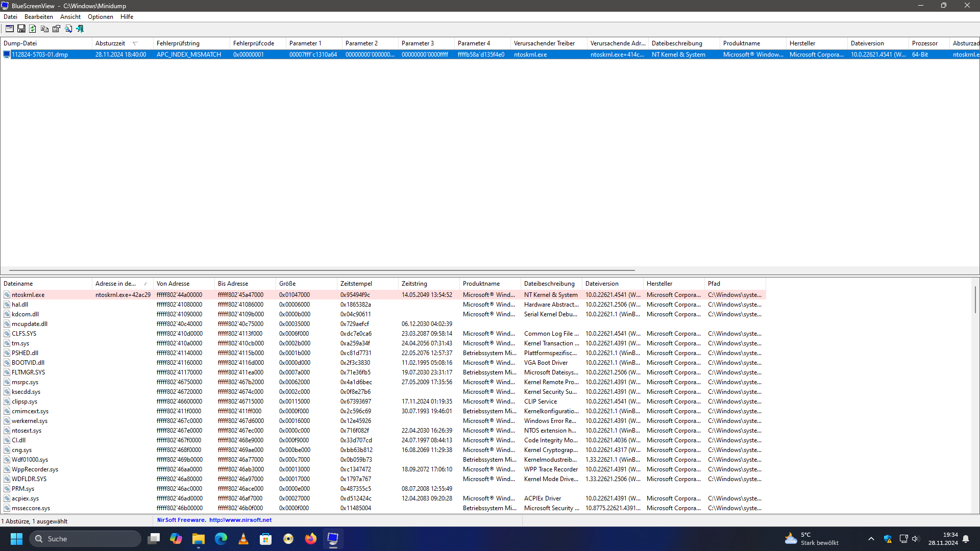980x551 pixels.
Task: Click the Advanced Options toolbar icon
Action: tap(9, 29)
